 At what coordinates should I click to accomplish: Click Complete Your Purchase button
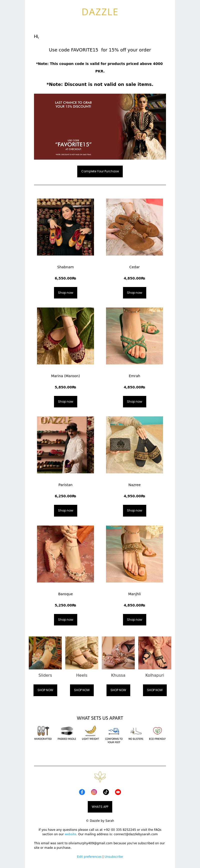(x=100, y=171)
